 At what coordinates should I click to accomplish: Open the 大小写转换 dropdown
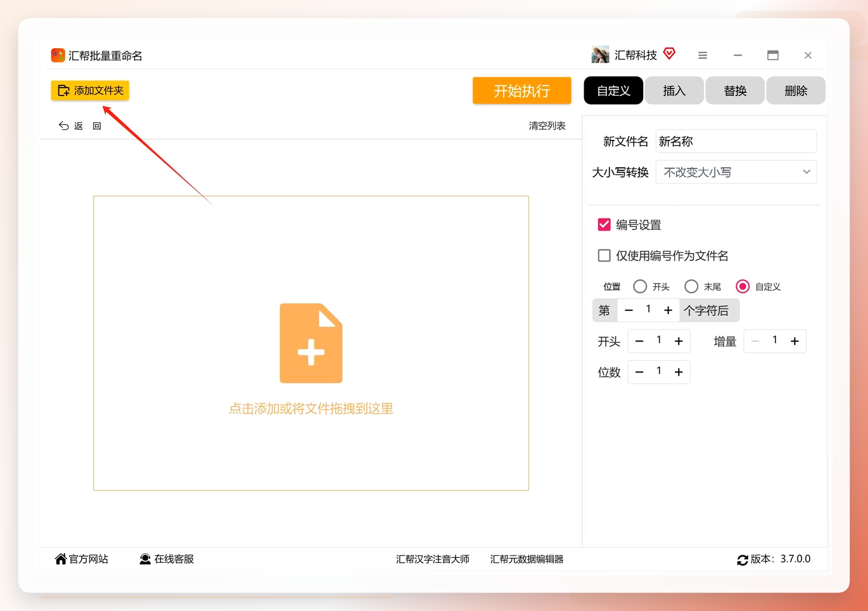pos(736,172)
